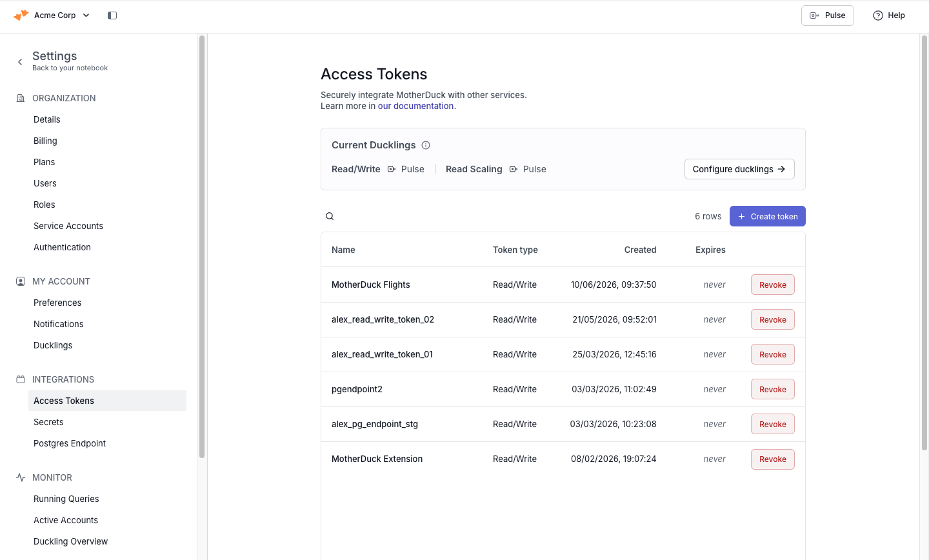Click the '6 rows' count label
The width and height of the screenshot is (929, 560).
[x=708, y=216]
